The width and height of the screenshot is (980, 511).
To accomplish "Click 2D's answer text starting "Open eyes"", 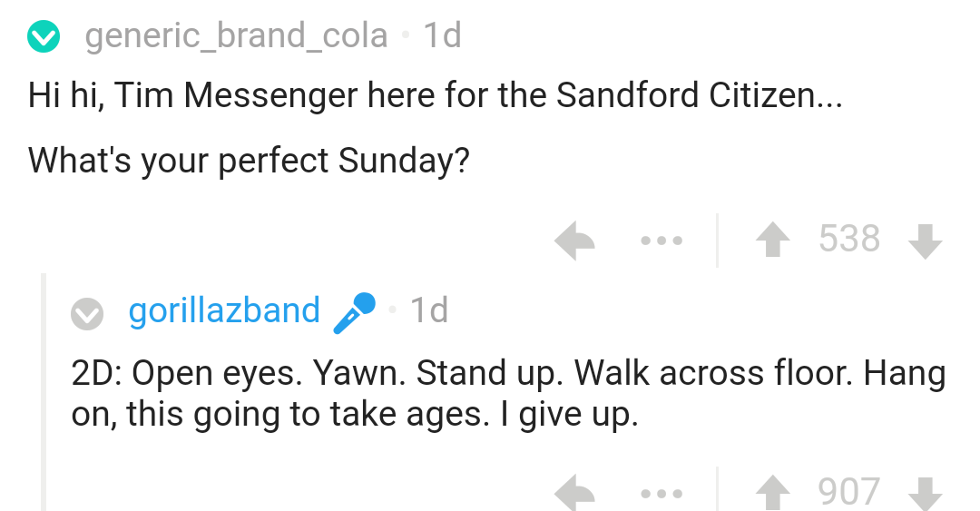I will point(508,393).
